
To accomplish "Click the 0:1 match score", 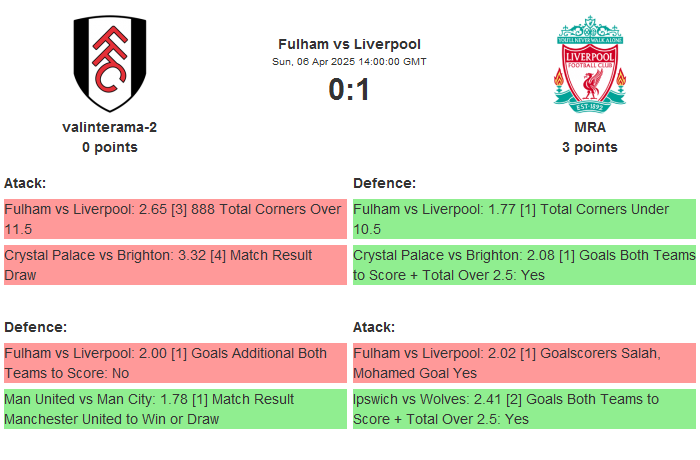I will point(349,90).
